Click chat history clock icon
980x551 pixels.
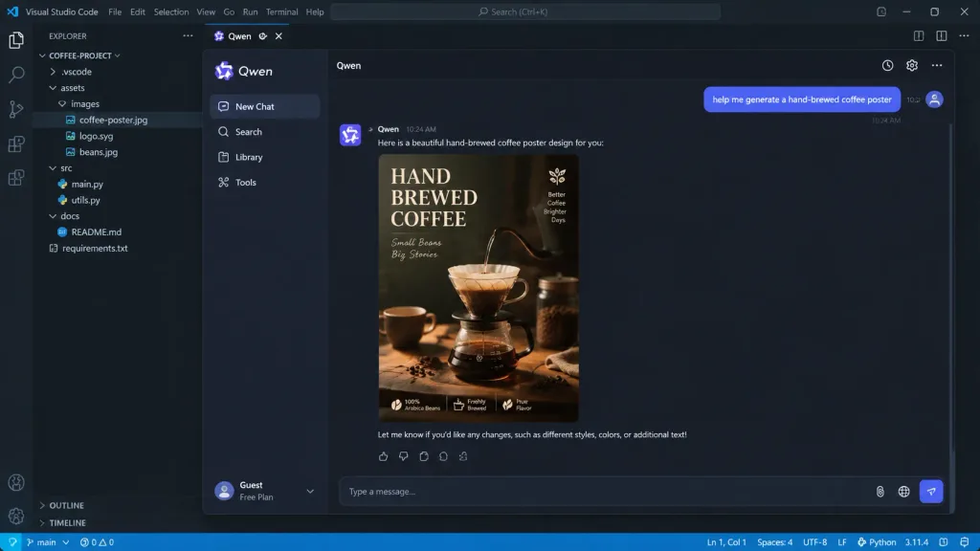coord(887,66)
